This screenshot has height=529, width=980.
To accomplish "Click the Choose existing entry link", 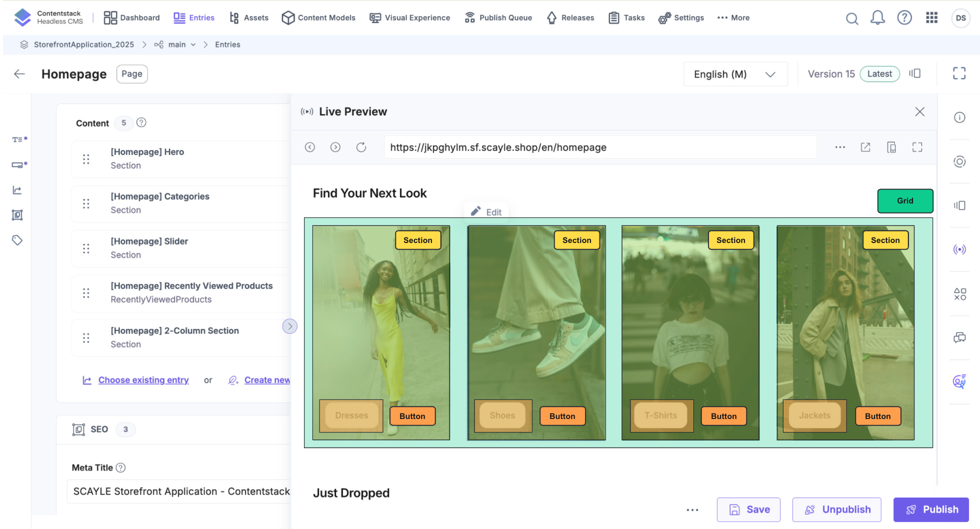I will [x=143, y=380].
